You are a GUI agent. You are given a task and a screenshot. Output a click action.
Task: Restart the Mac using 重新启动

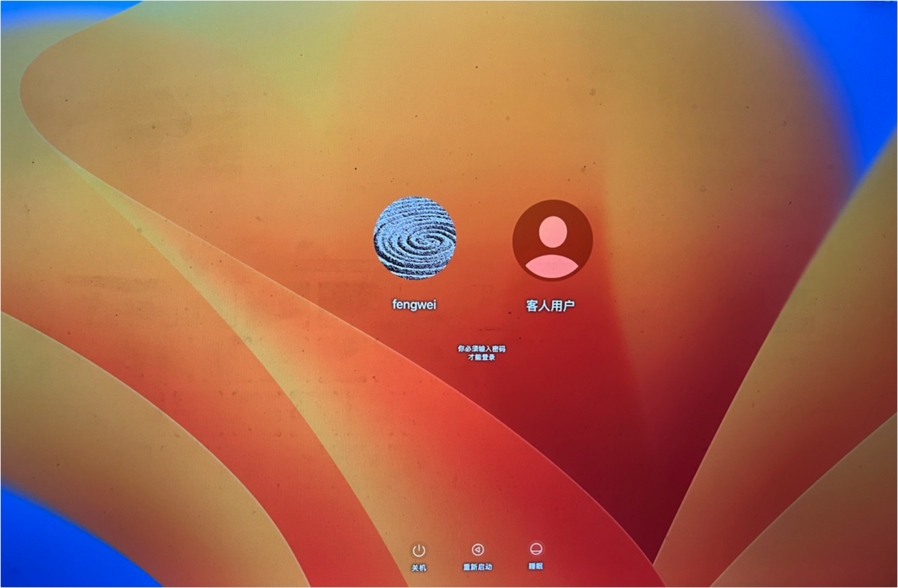478,550
